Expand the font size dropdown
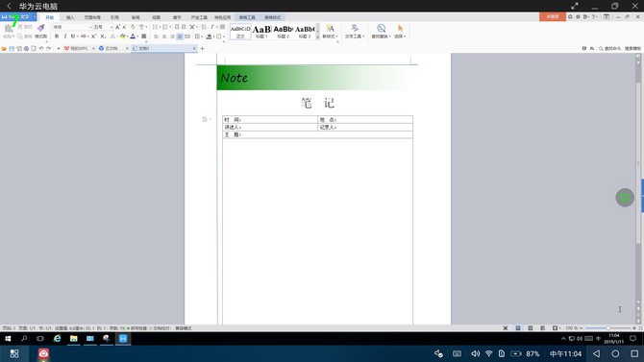The height and width of the screenshot is (362, 644). (x=111, y=27)
